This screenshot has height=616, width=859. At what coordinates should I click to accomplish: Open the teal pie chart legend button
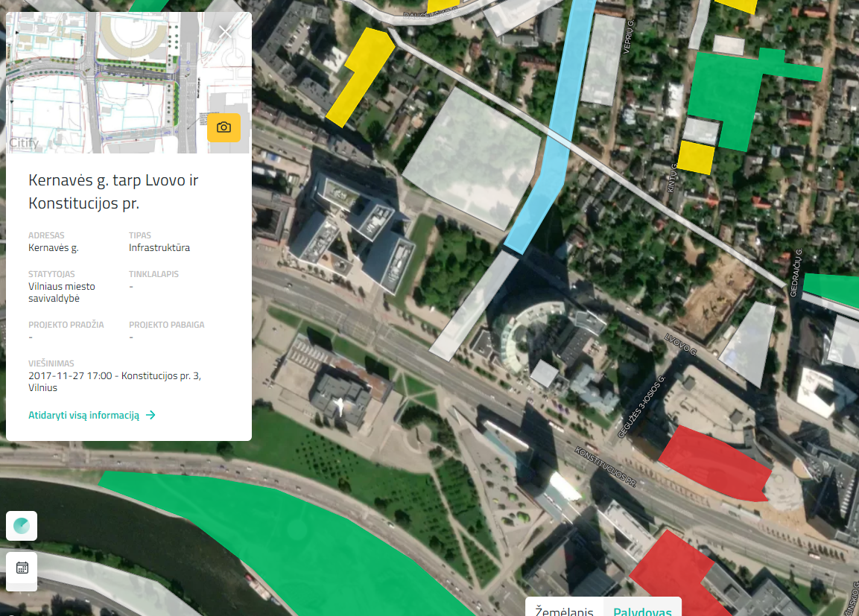(x=22, y=526)
